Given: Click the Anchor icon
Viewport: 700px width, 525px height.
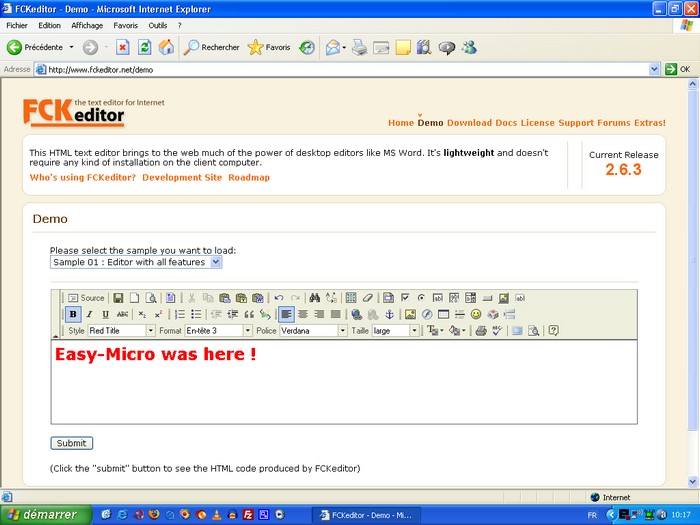Looking at the screenshot, I should pos(389,314).
